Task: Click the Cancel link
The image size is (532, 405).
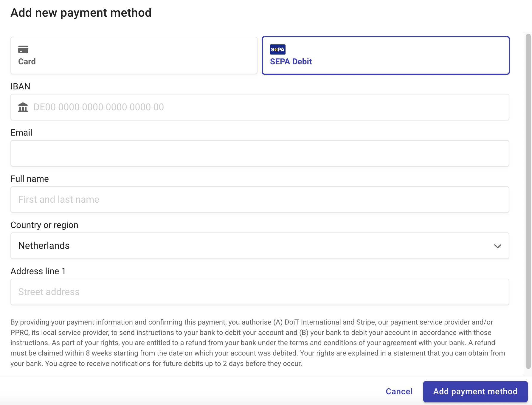Action: click(399, 391)
